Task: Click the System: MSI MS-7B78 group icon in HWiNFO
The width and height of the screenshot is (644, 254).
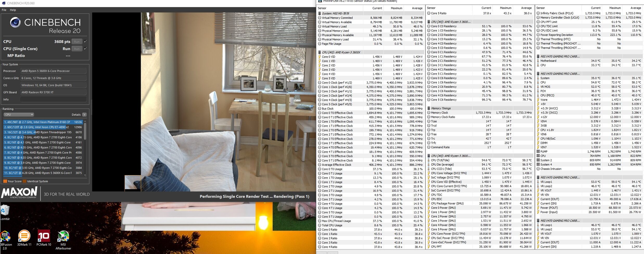Action: click(x=320, y=13)
